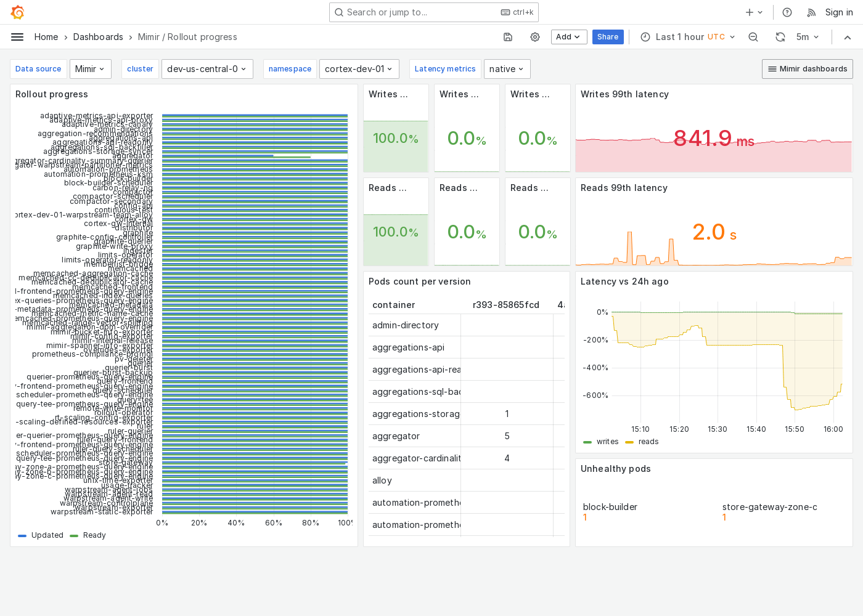Click the Share button
Viewport: 863px width, 616px height.
click(x=608, y=37)
